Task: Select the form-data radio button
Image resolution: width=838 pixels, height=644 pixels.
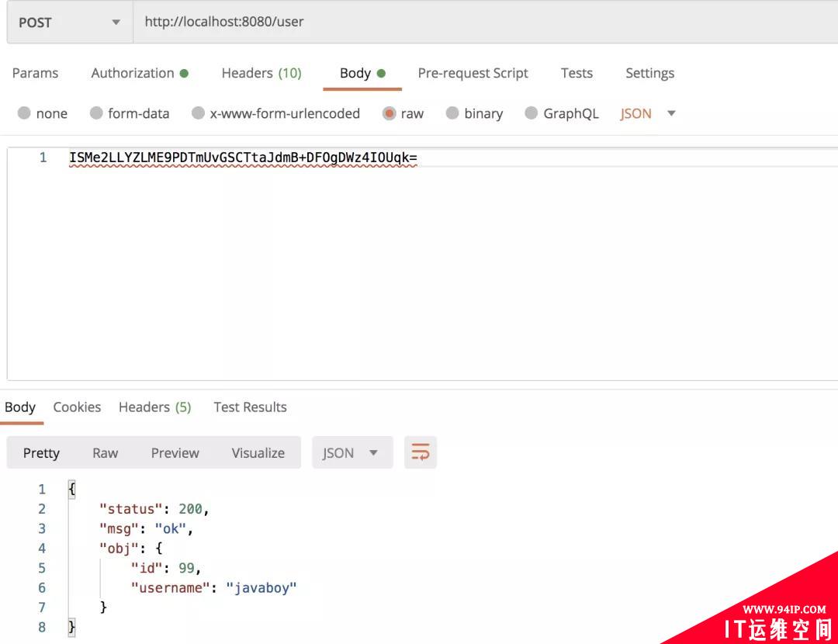Action: [96, 113]
